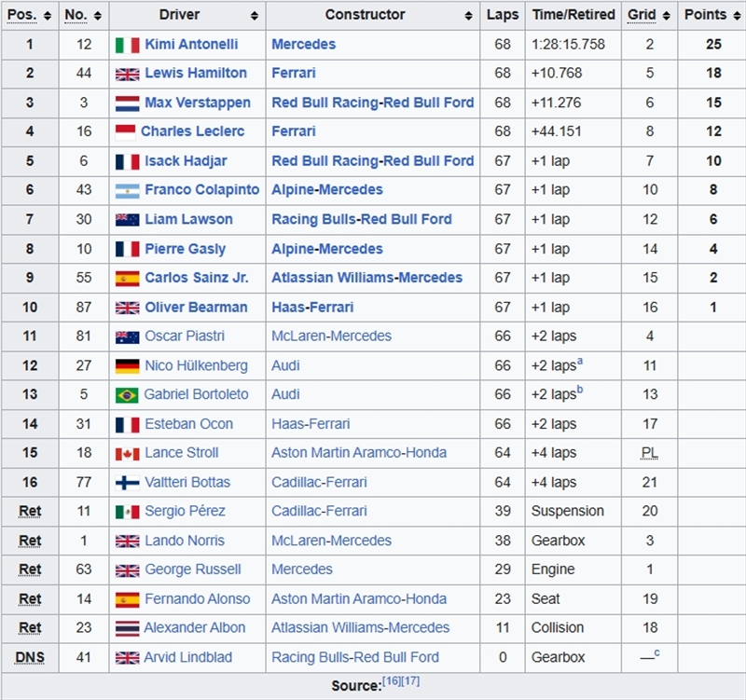Open source reference [16]
746x700 pixels.
pyautogui.click(x=392, y=681)
